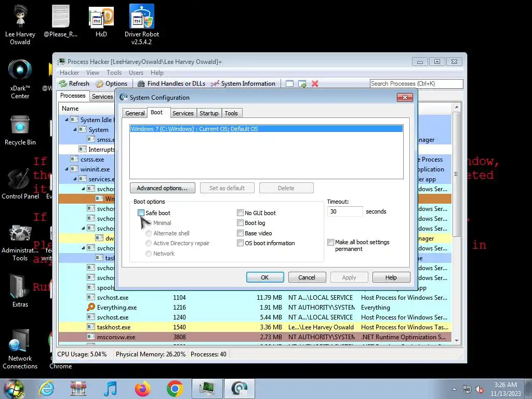
Task: Open Driver Robot v2.5.4.2 shortcut
Action: click(142, 24)
